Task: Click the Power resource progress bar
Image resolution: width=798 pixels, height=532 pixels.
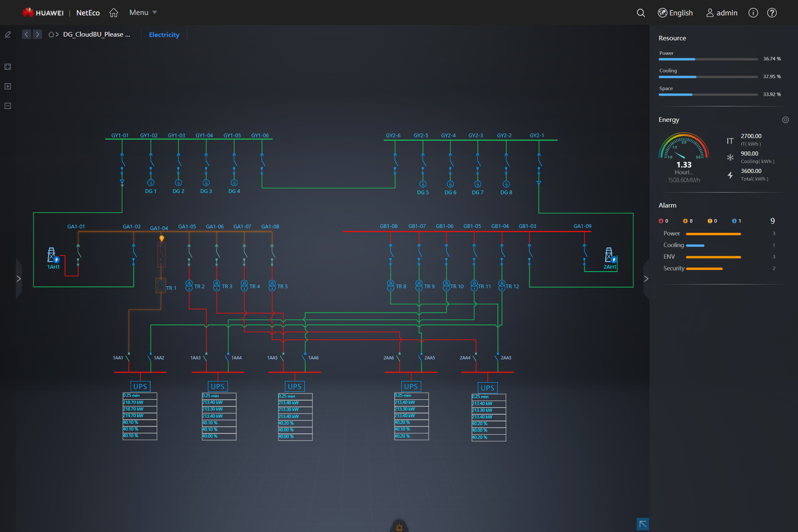Action: pos(708,59)
